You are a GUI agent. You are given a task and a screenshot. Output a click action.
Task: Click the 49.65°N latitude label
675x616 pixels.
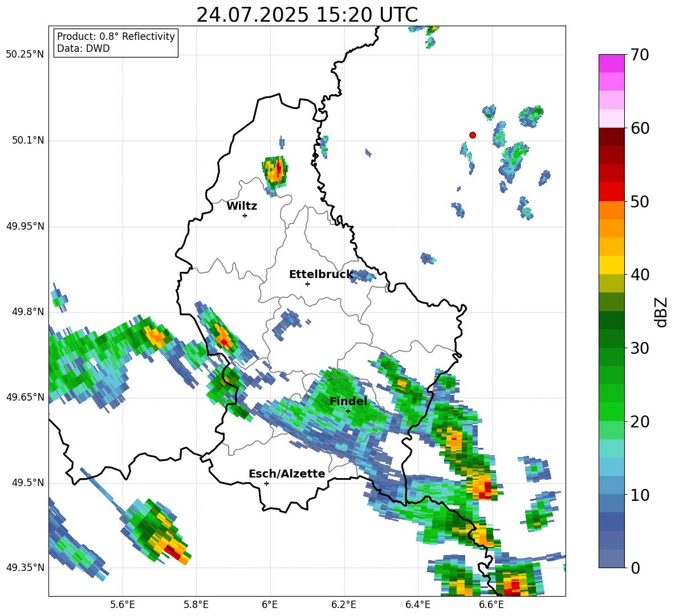click(25, 397)
